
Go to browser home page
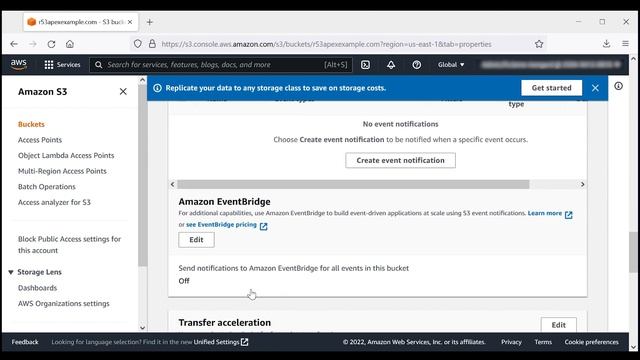pyautogui.click(x=70, y=44)
